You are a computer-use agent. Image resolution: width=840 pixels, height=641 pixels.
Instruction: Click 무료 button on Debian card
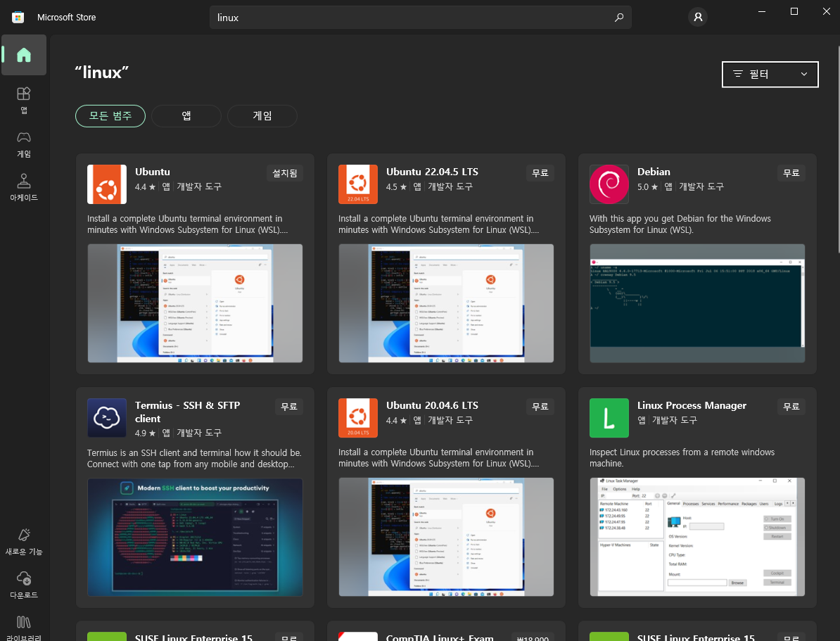pyautogui.click(x=791, y=173)
